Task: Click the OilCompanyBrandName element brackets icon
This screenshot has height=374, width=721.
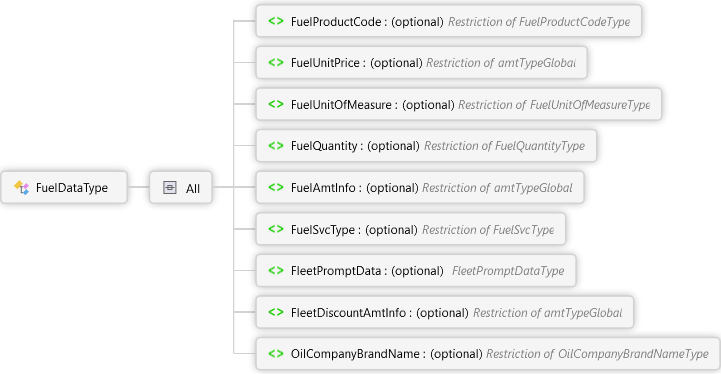Action: tap(276, 354)
